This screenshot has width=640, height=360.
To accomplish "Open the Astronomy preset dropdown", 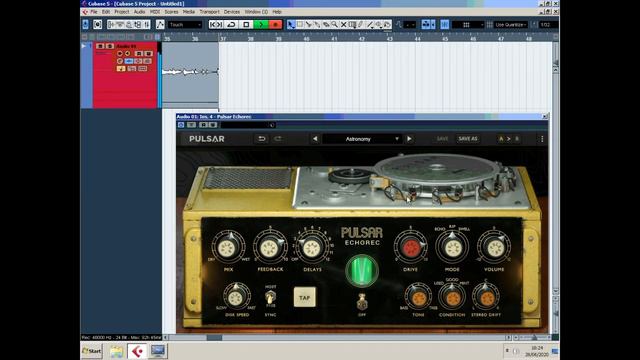I will (362, 139).
